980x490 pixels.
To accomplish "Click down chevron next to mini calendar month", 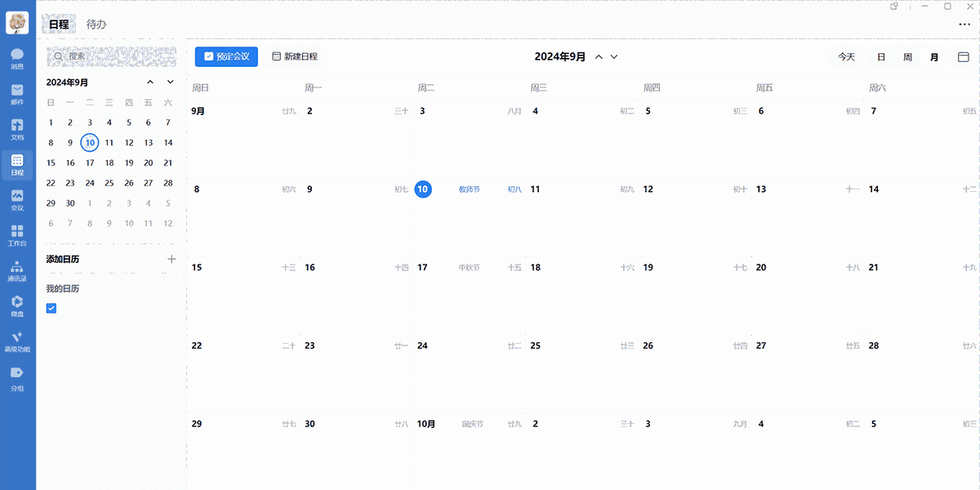I will pyautogui.click(x=171, y=82).
